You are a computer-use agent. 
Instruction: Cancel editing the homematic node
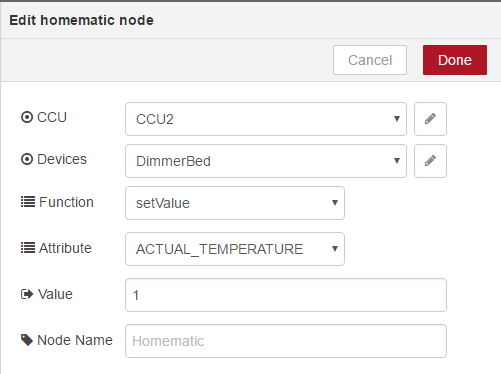click(370, 60)
